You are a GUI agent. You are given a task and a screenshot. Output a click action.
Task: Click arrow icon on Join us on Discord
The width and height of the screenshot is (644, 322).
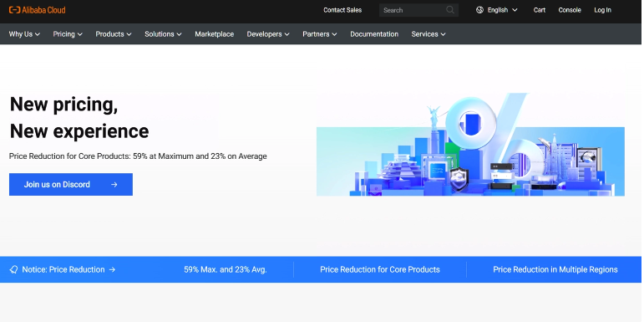(x=114, y=185)
